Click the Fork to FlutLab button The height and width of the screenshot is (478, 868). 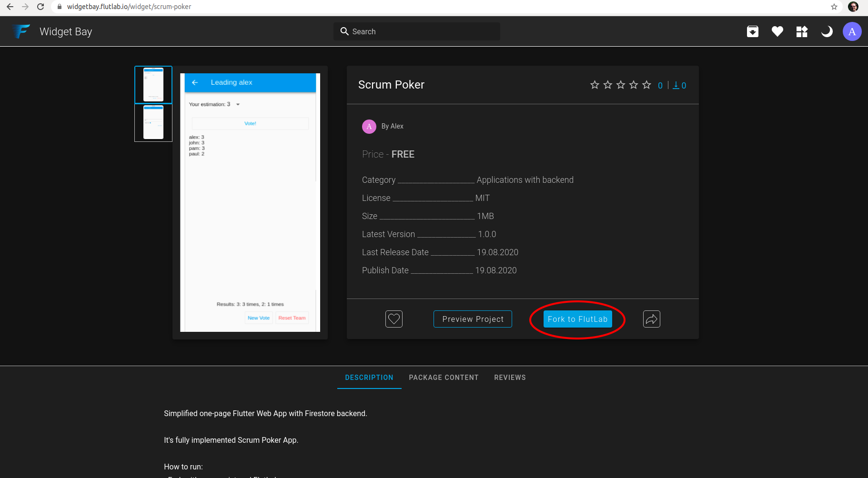577,319
